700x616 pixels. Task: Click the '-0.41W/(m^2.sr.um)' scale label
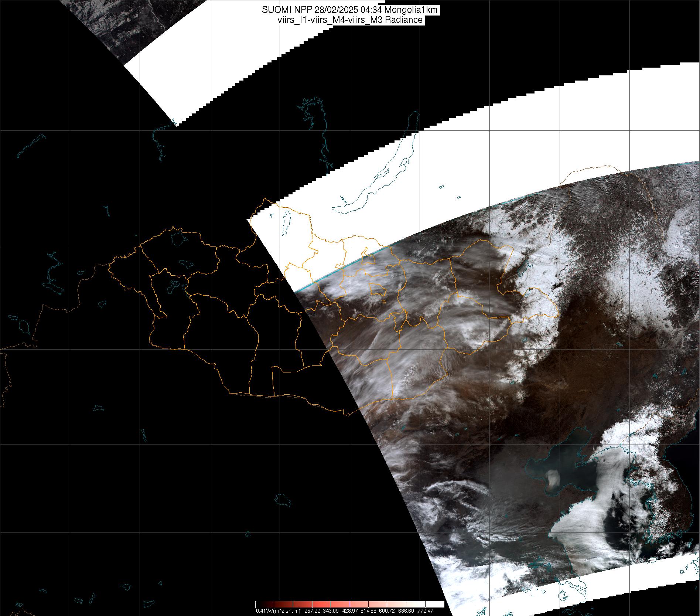tap(277, 611)
